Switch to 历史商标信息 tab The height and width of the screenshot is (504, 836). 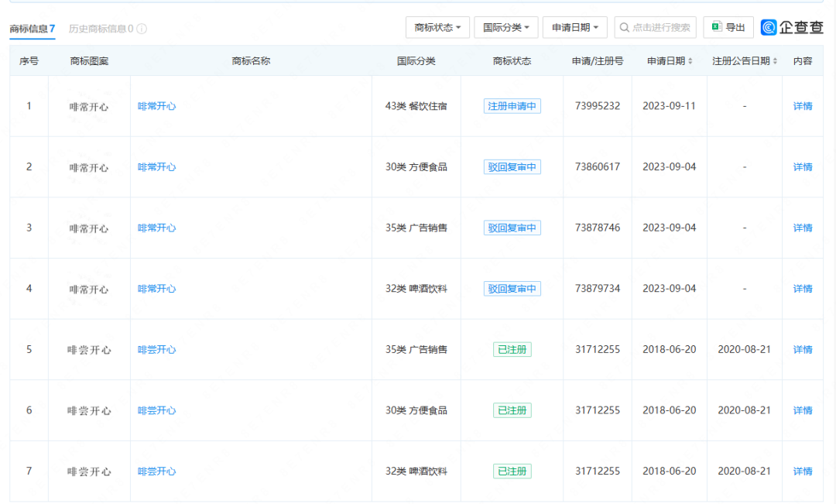click(x=101, y=29)
